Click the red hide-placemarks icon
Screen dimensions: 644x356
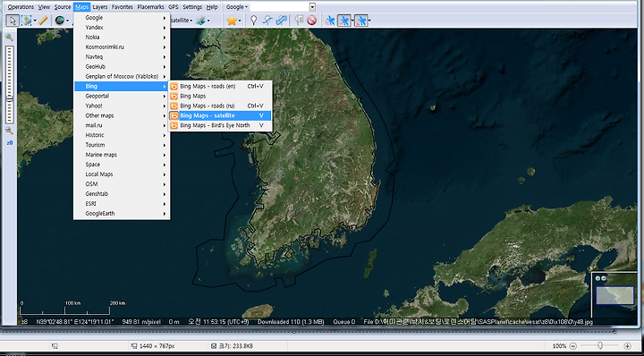(x=312, y=20)
